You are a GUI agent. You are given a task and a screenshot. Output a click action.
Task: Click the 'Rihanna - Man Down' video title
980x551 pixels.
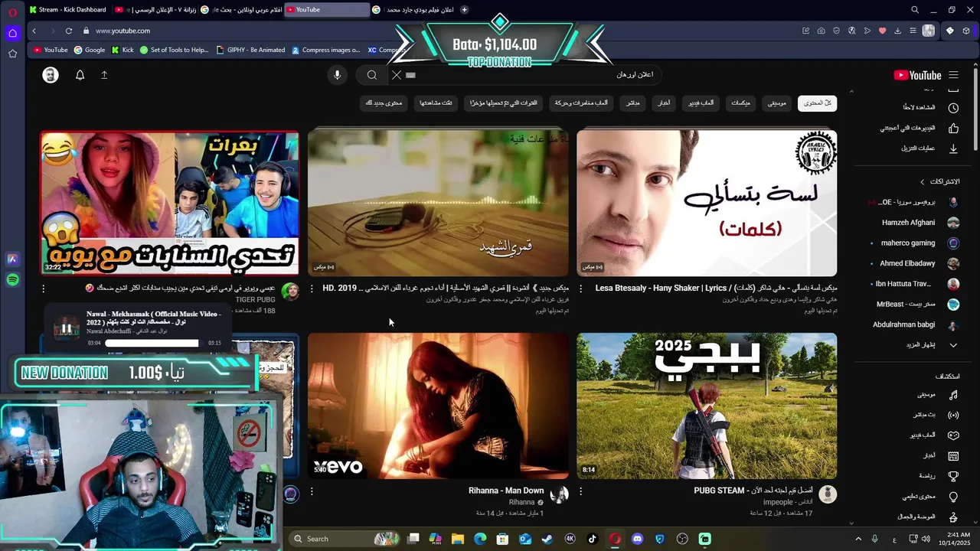pyautogui.click(x=506, y=491)
